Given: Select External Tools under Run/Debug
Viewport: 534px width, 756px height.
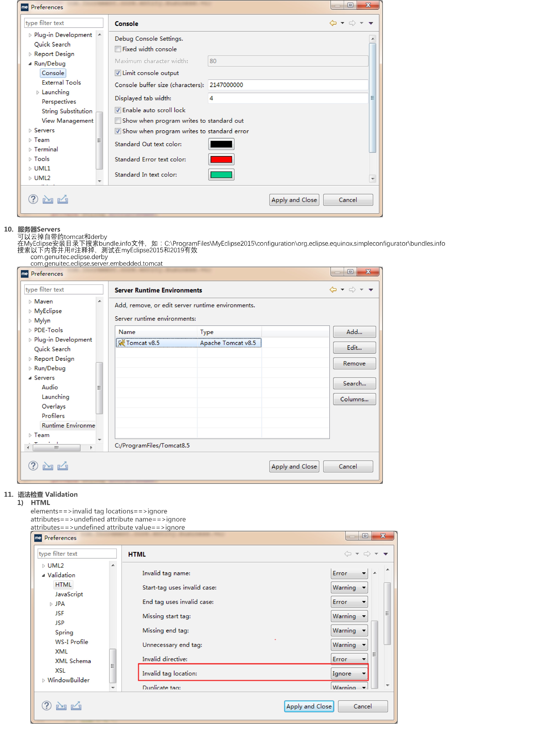Looking at the screenshot, I should [x=61, y=82].
